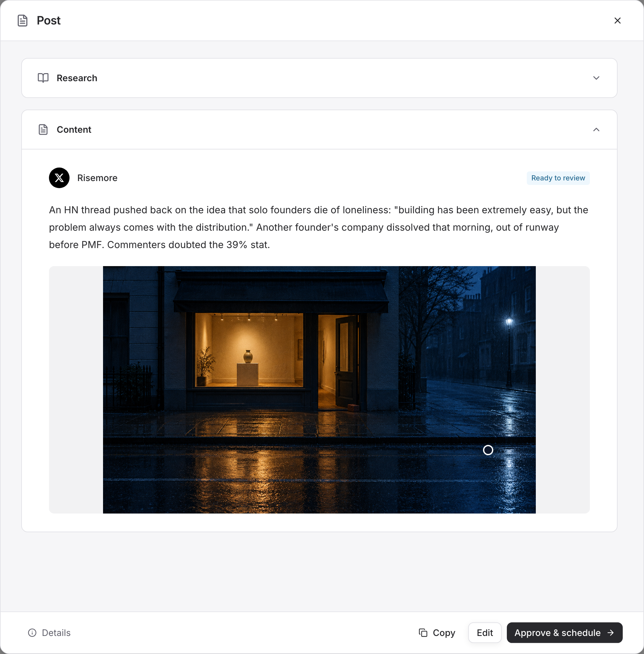Click the X platform logo avatar
Viewport: 644px width, 654px height.
pos(59,178)
